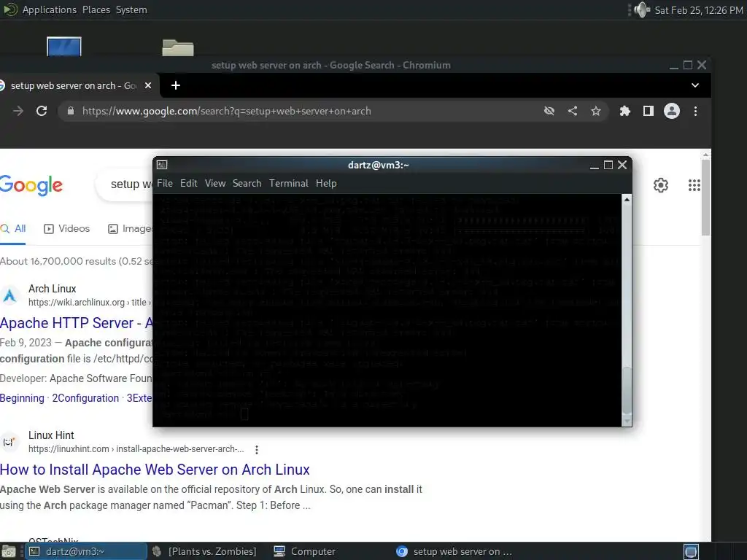
Task: Open the Chromium profile avatar
Action: (x=672, y=111)
